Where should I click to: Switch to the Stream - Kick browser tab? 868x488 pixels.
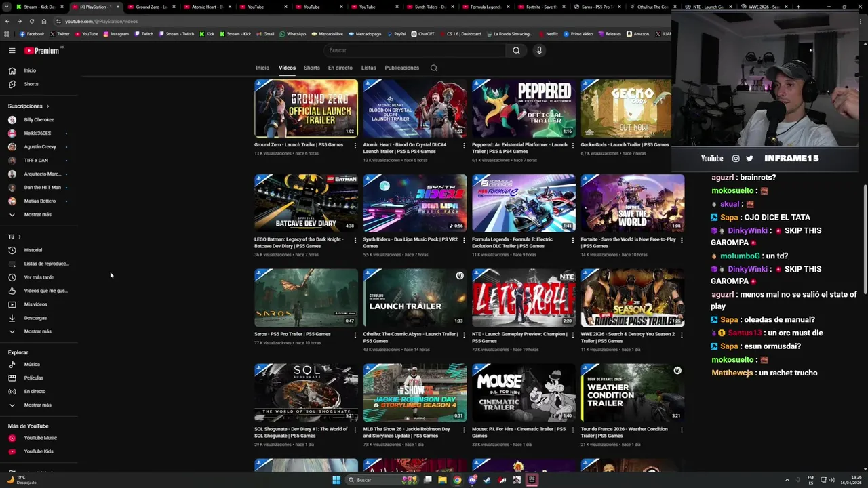pos(39,7)
